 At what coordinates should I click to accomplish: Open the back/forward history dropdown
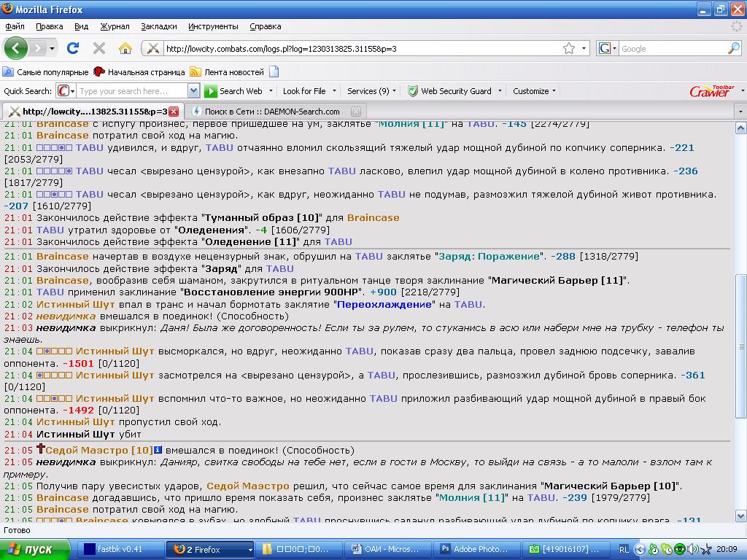(x=52, y=49)
